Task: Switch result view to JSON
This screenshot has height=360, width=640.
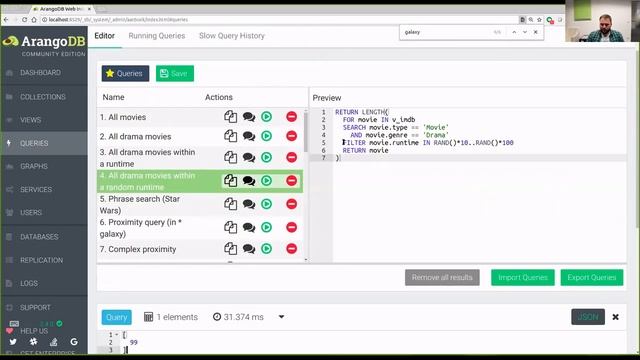Action: (588, 317)
